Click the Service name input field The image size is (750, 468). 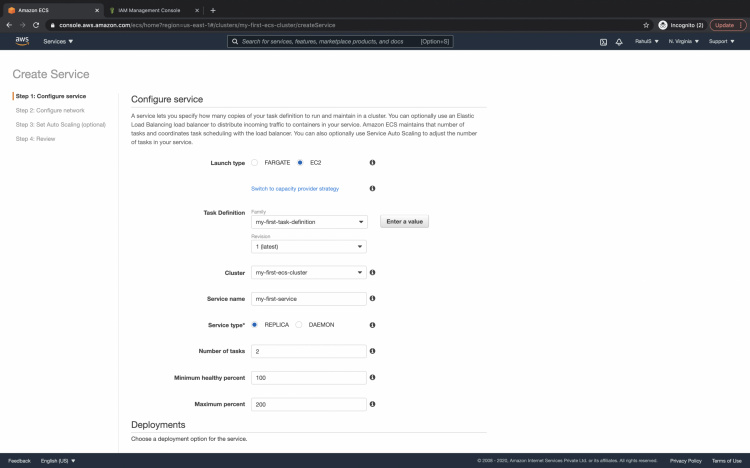(309, 299)
